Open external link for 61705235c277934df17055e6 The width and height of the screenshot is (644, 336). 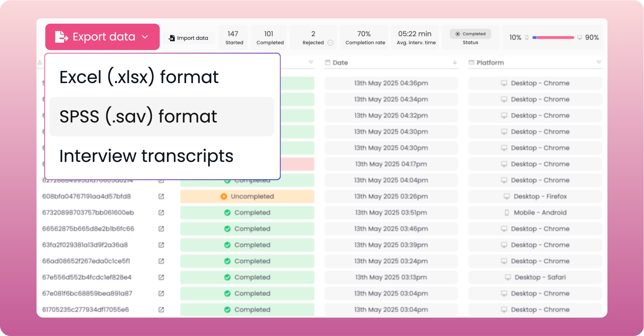click(161, 309)
